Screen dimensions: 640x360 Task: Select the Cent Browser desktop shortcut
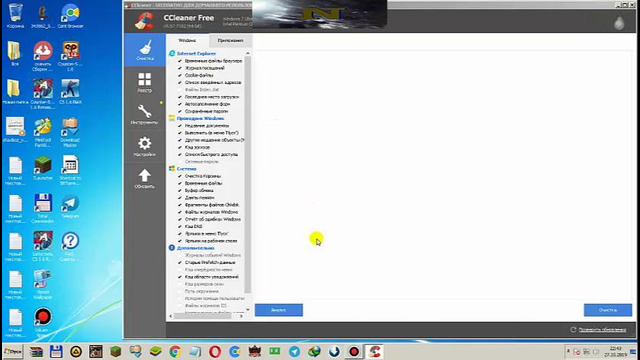(x=70, y=16)
